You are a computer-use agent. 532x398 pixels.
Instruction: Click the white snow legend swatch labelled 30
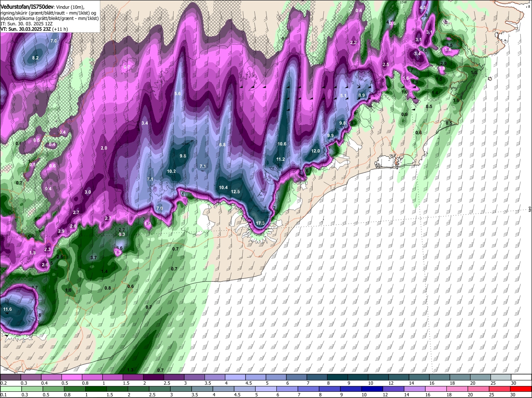[x=522, y=377]
